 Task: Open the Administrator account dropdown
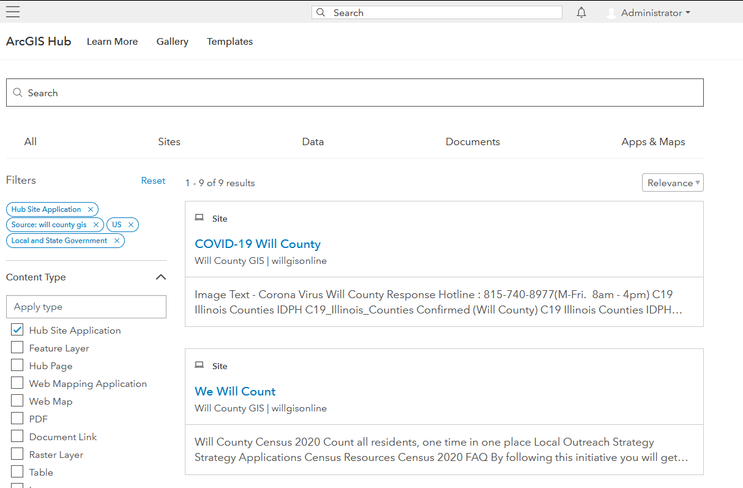[x=655, y=13]
